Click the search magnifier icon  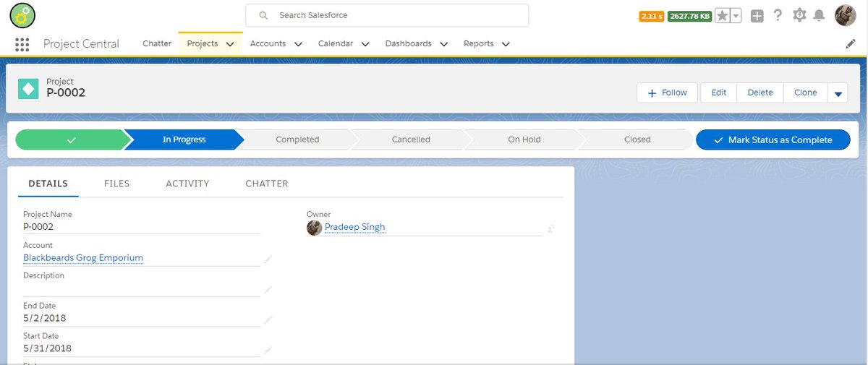(264, 15)
